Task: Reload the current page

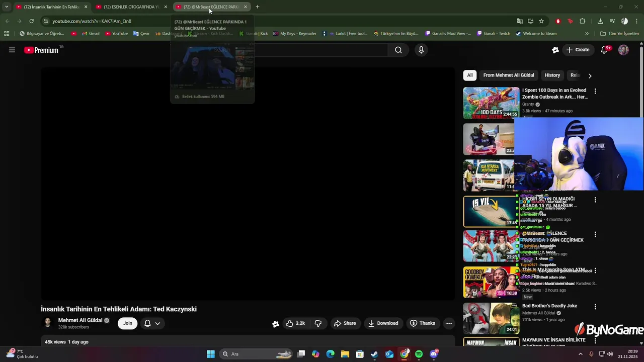Action: (x=31, y=21)
